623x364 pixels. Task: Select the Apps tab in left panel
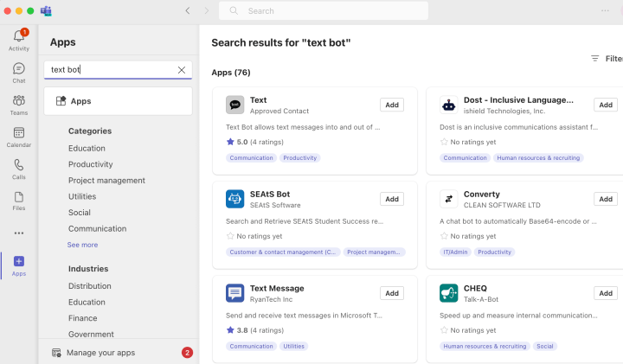point(118,101)
